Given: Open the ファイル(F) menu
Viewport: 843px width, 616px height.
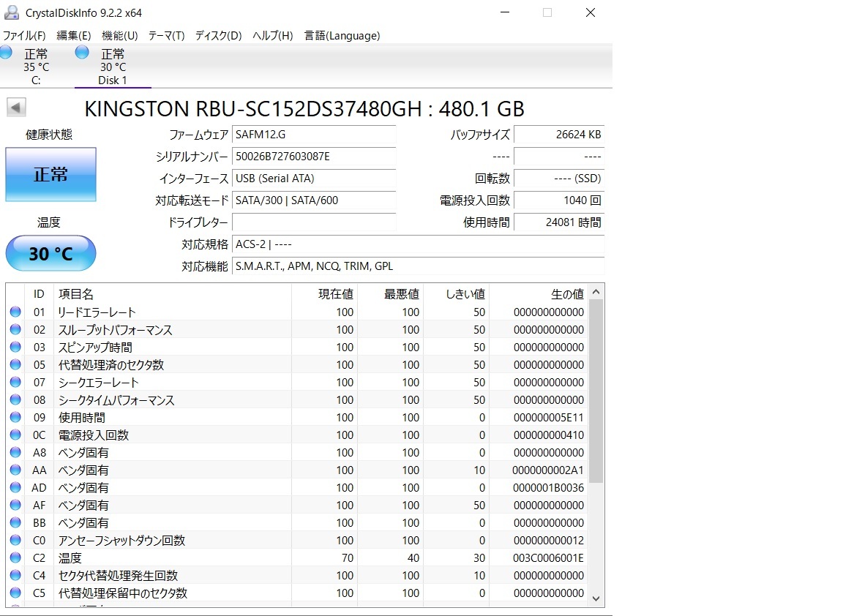Looking at the screenshot, I should point(24,35).
